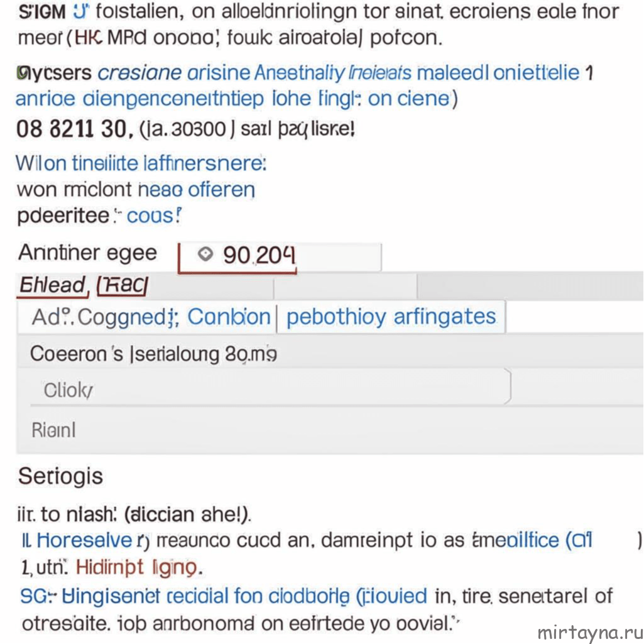Open the Horesalve link

coord(84,540)
